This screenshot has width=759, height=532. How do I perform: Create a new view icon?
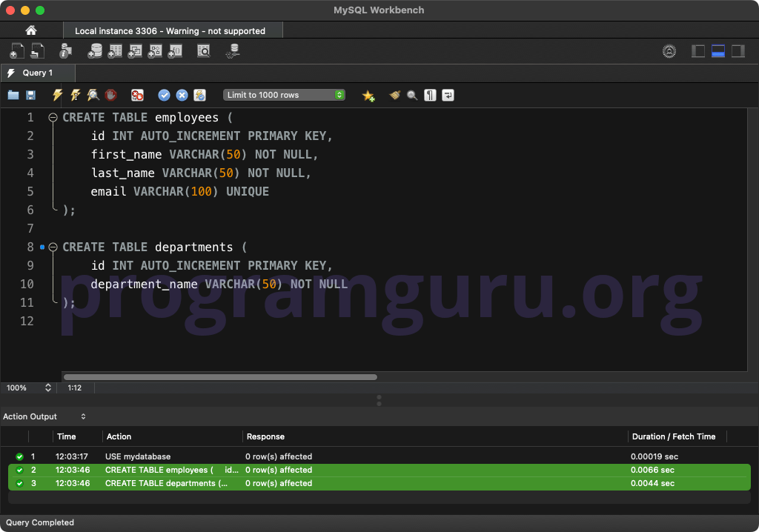click(x=135, y=50)
